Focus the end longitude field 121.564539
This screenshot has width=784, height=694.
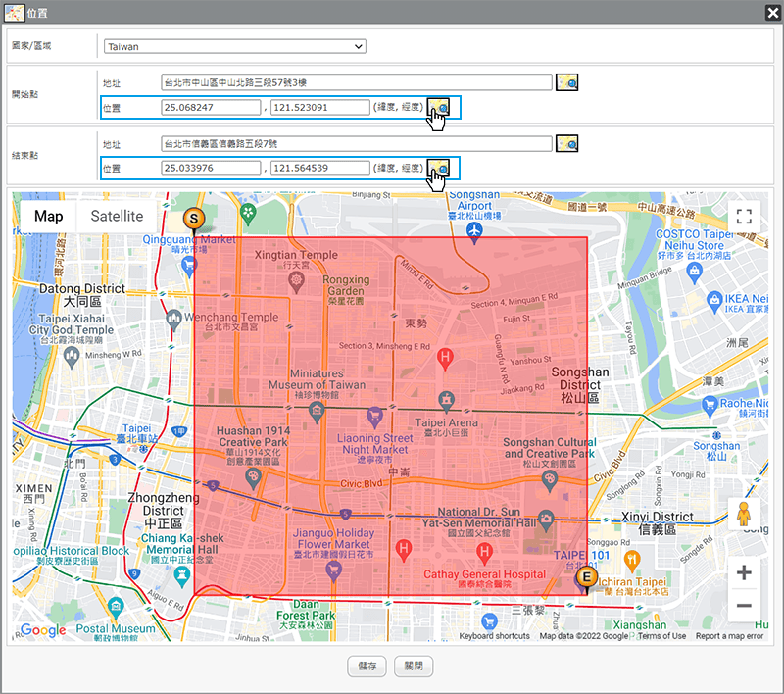(320, 168)
